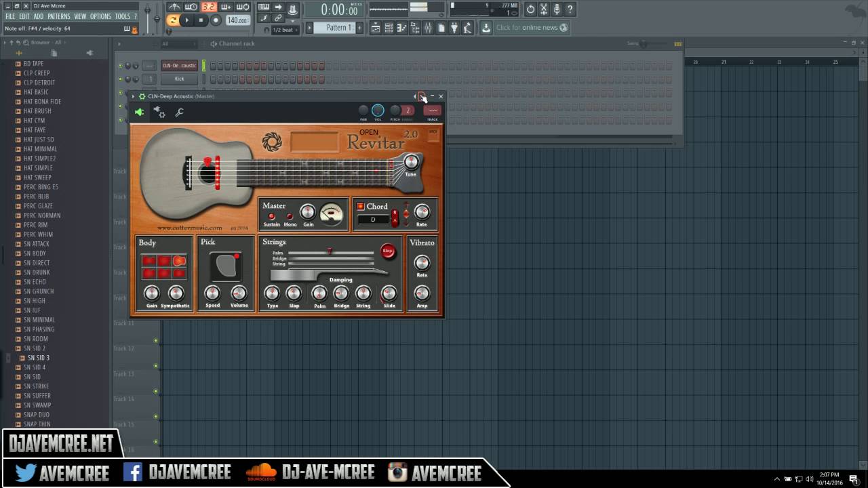Open the PATTERNS menu

coord(59,16)
